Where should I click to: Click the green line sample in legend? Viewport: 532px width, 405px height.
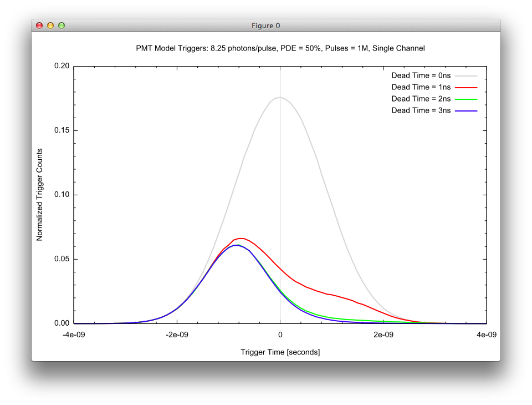click(x=466, y=99)
